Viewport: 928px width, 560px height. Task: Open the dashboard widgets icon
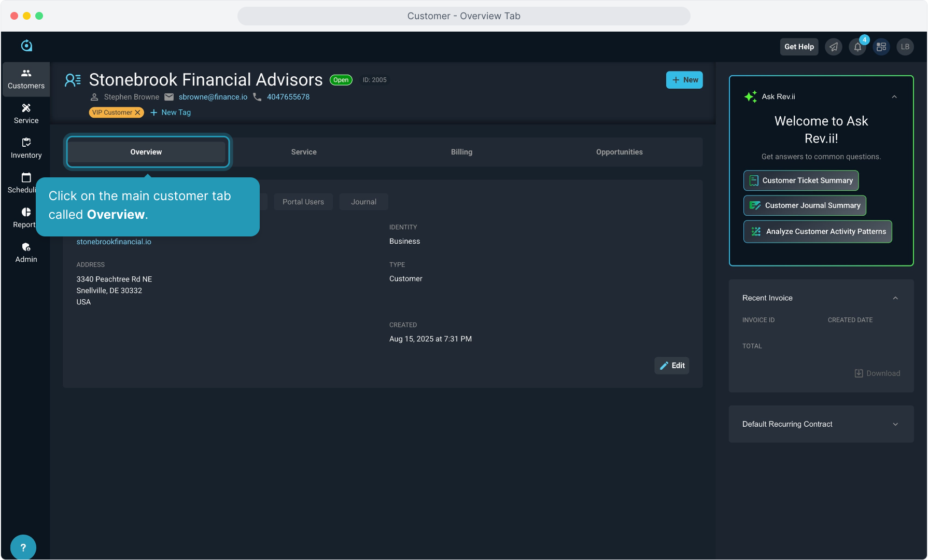(881, 47)
